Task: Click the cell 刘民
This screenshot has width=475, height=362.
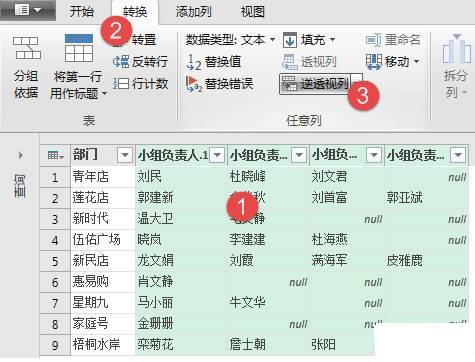Action: [181, 177]
